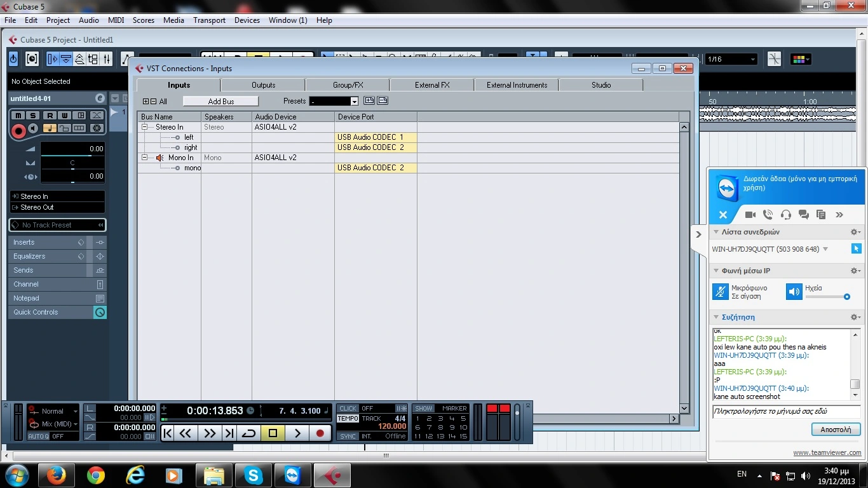The height and width of the screenshot is (488, 868).
Task: Expand TeamViewer toolbar double chevron
Action: coord(839,215)
